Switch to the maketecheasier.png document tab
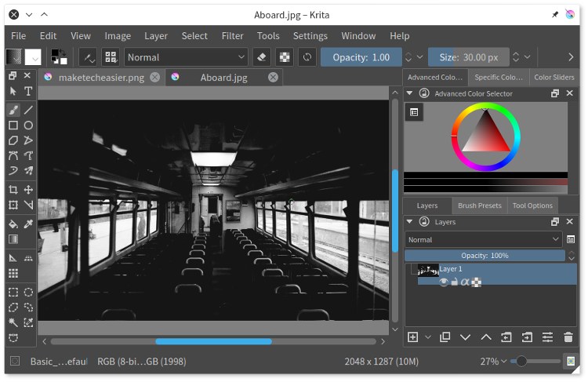Viewport: 588px width, 382px height. tap(101, 78)
